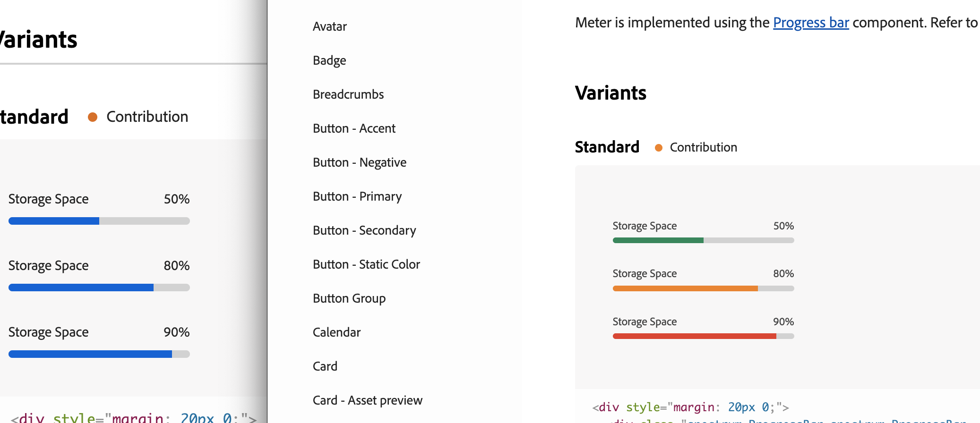Open the Button - Secondary page

point(364,230)
